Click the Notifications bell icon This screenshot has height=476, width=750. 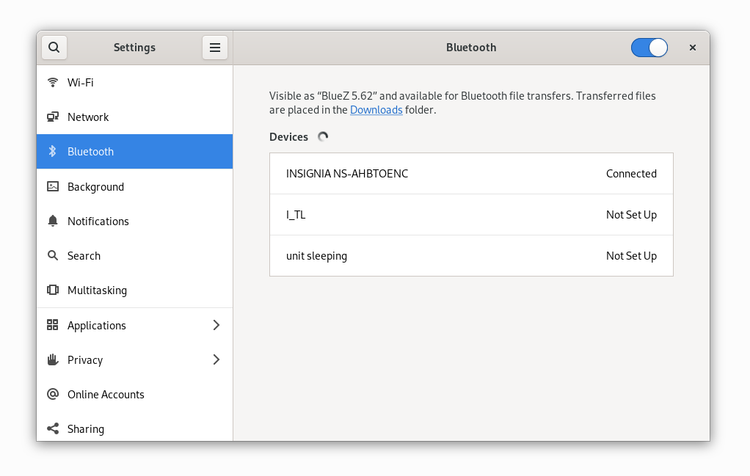click(x=53, y=221)
